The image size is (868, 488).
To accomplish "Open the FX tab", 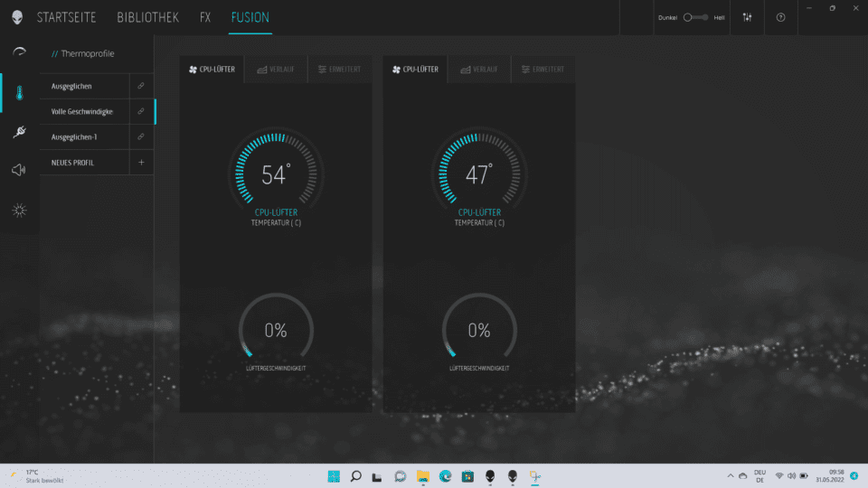I will point(205,17).
